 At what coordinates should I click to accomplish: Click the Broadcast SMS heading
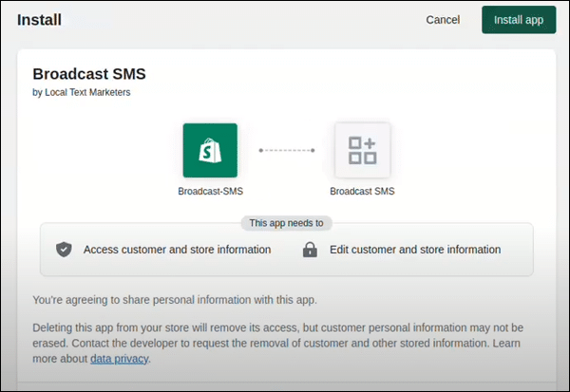89,74
